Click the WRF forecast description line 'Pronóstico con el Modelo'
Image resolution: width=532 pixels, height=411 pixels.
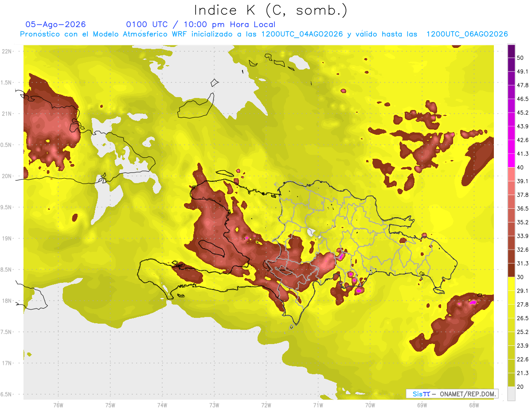click(x=264, y=34)
